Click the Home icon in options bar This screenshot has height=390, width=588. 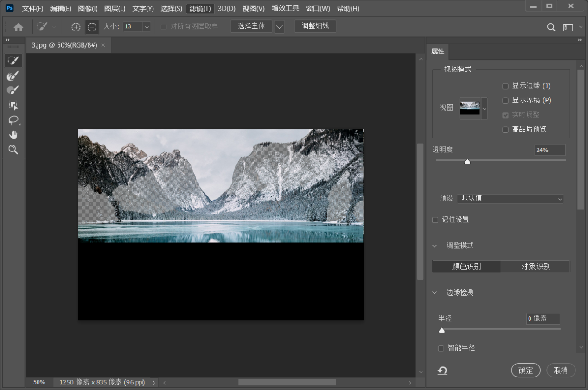pos(19,27)
